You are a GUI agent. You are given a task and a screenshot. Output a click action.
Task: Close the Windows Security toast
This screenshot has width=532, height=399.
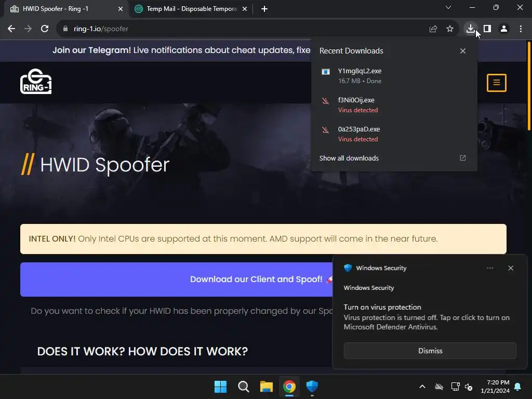click(x=511, y=268)
